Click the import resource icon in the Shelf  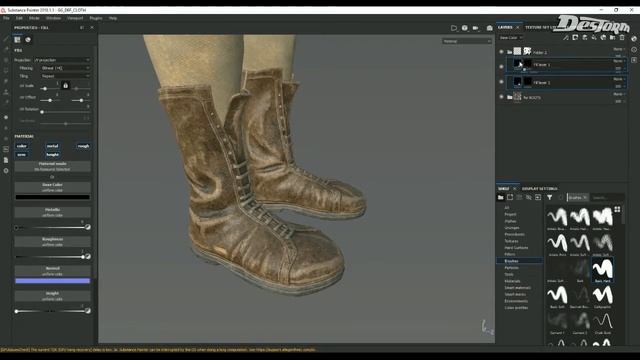(538, 198)
